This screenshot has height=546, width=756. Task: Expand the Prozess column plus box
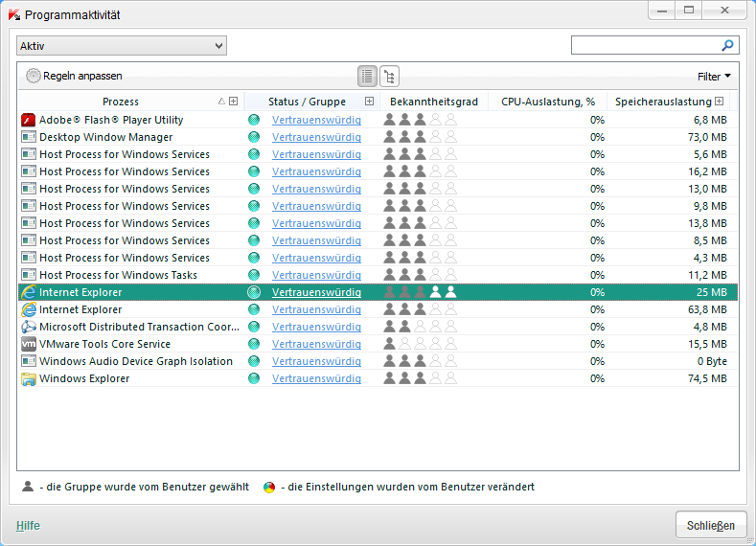click(x=234, y=102)
